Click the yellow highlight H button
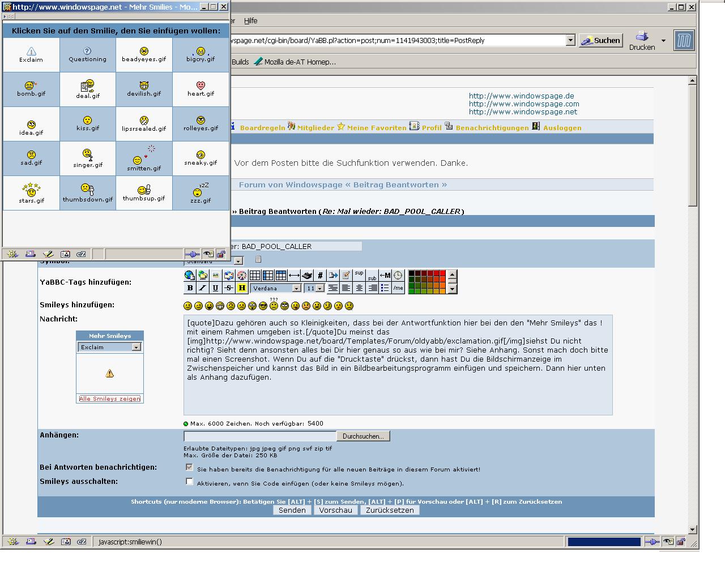The height and width of the screenshot is (588, 725). [242, 288]
